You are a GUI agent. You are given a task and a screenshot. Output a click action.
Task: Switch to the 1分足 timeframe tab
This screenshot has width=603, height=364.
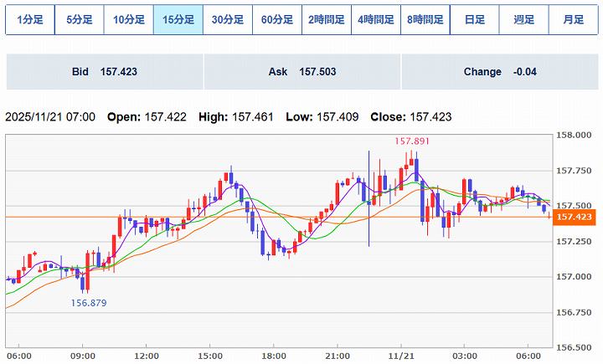(29, 19)
